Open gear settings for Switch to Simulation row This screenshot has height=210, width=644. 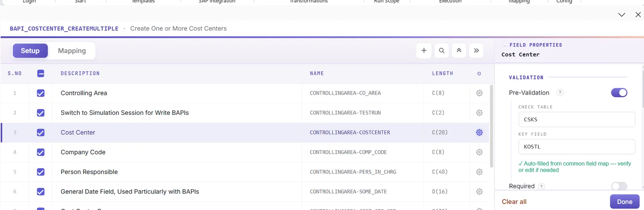click(480, 113)
